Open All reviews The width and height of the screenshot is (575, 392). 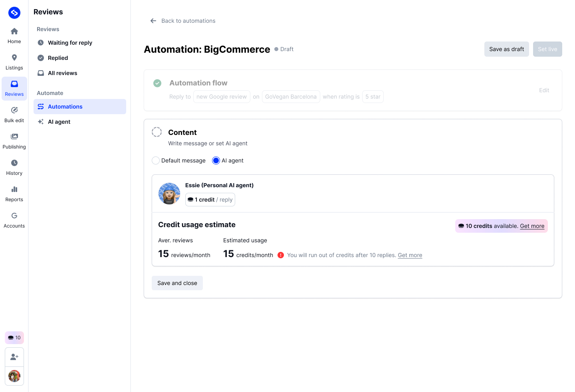80,73
